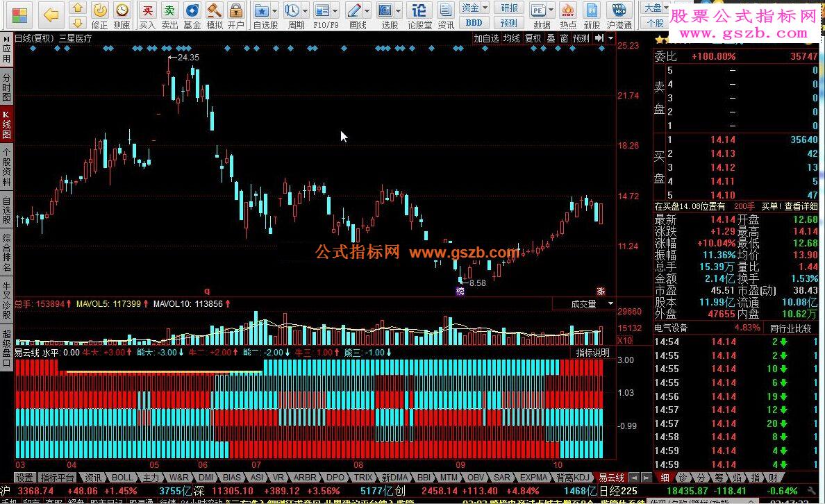Expand the 画线 drawing dropdown arrow
Image resolution: width=825 pixels, height=504 pixels.
click(x=367, y=10)
